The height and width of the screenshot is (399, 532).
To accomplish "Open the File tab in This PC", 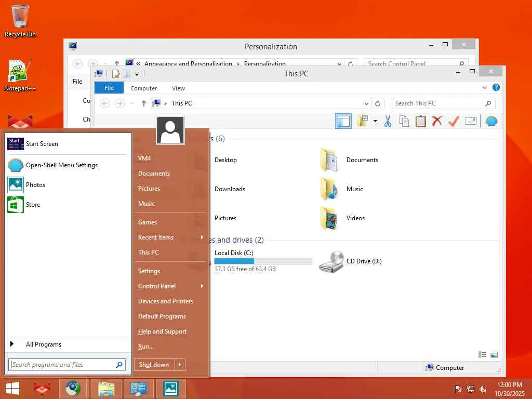I will click(109, 88).
